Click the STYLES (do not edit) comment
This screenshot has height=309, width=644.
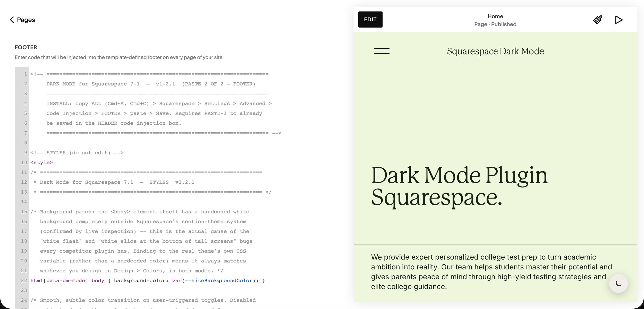[x=77, y=153]
